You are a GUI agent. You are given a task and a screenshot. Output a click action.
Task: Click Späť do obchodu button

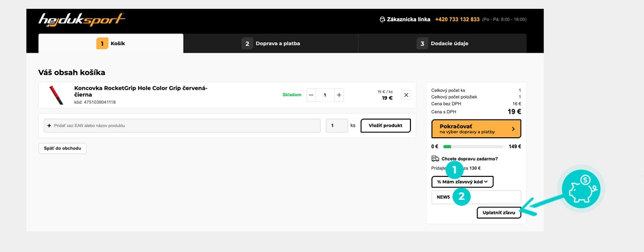(63, 148)
